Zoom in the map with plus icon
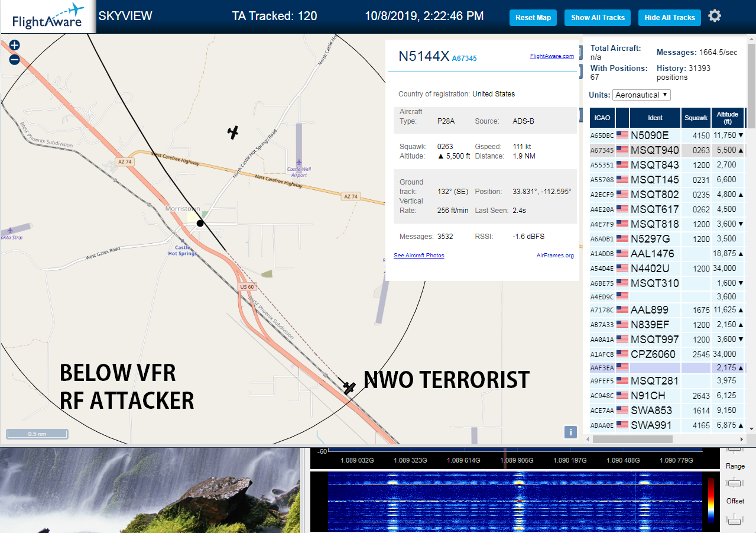 [15, 45]
